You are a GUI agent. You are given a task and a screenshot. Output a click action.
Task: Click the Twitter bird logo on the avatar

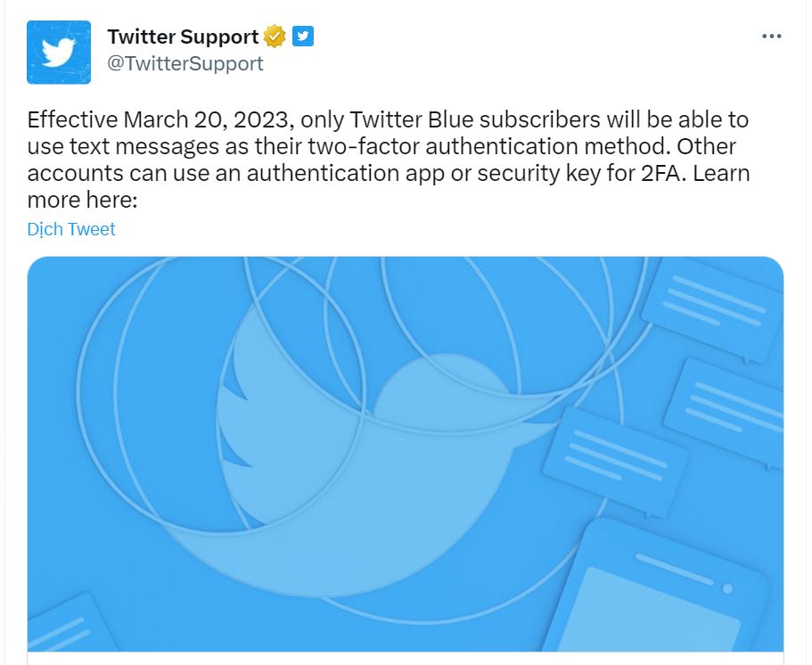tap(59, 49)
